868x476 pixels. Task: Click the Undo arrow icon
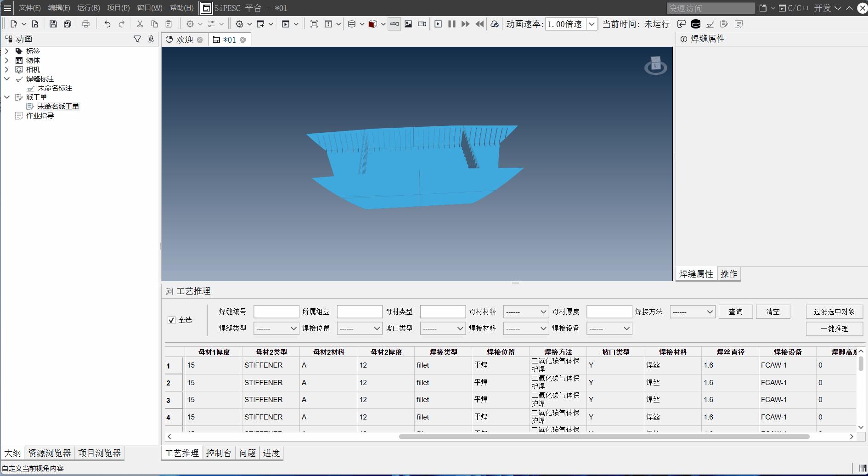point(107,24)
